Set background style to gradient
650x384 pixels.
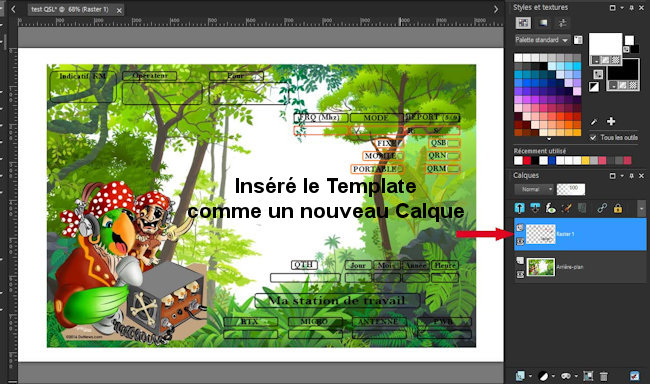(623, 85)
